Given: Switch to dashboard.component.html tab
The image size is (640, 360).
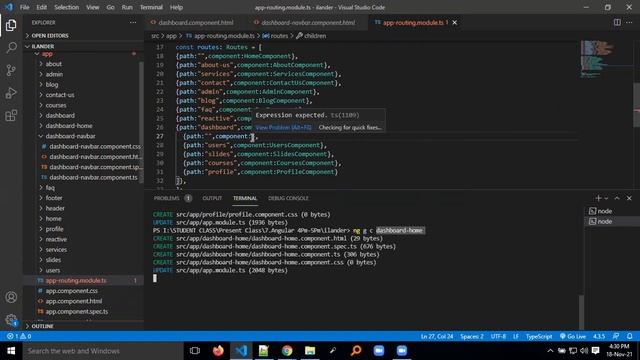Looking at the screenshot, I should coord(196,22).
